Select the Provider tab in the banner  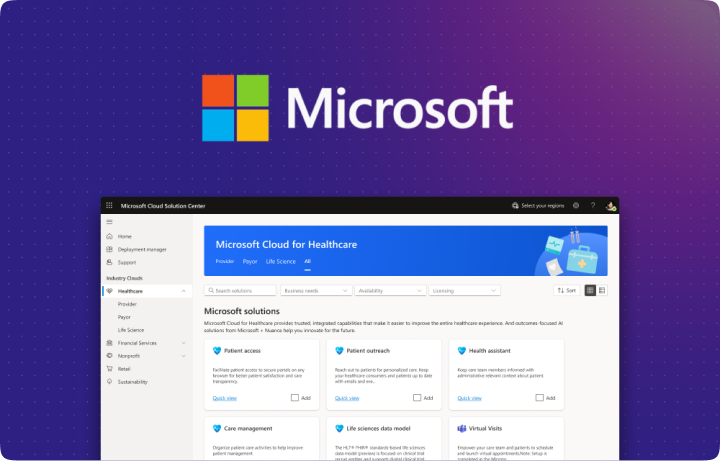(x=225, y=261)
